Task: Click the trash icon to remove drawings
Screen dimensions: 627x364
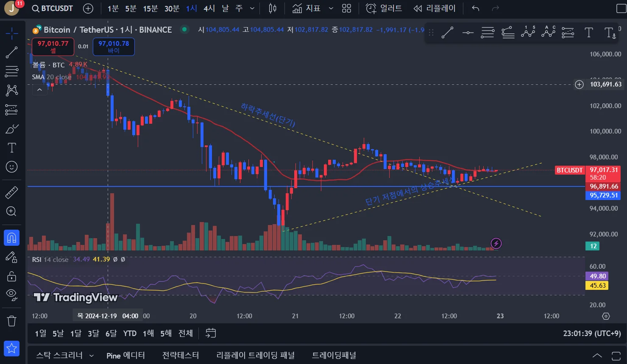Action: pyautogui.click(x=11, y=321)
